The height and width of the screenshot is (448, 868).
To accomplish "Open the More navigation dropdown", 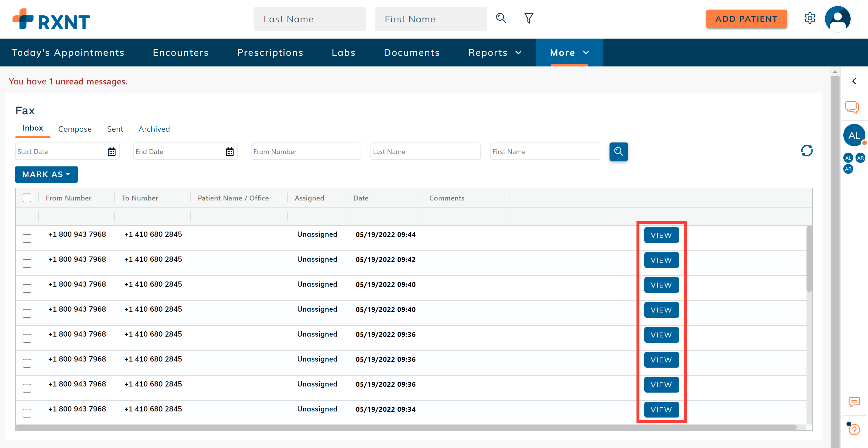I will point(569,53).
